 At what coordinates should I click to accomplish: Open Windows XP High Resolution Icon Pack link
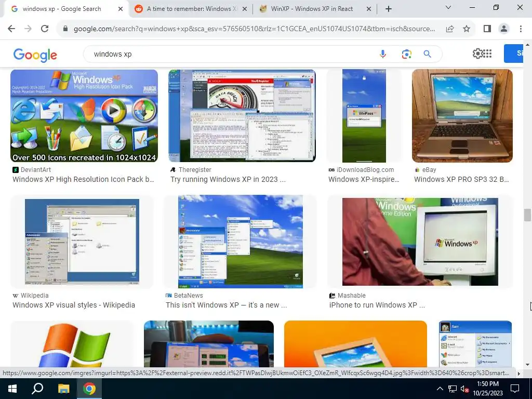(x=84, y=179)
